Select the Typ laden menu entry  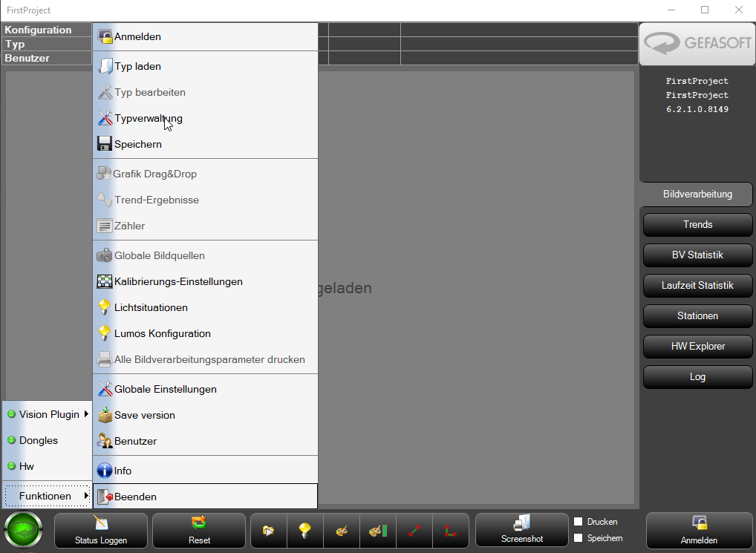[x=206, y=66]
